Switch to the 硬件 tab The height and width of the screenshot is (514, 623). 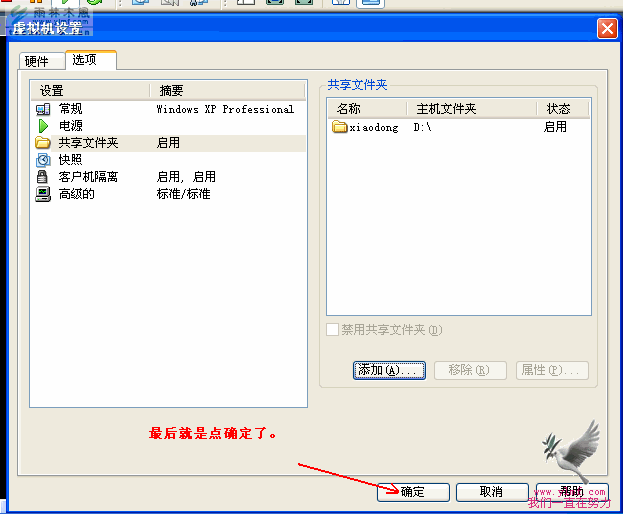tap(41, 61)
